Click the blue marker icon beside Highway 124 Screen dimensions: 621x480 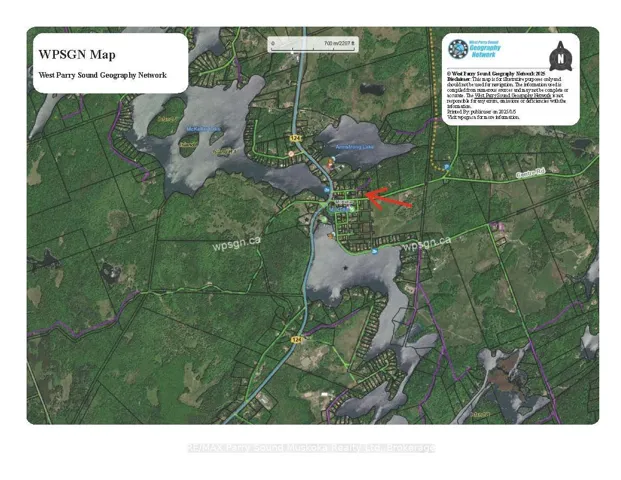[x=327, y=187]
